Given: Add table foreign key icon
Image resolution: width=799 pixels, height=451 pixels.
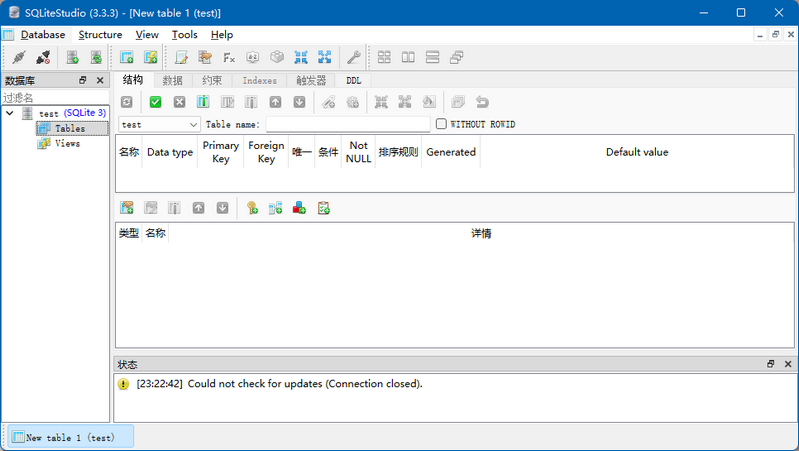Looking at the screenshot, I should tap(276, 208).
